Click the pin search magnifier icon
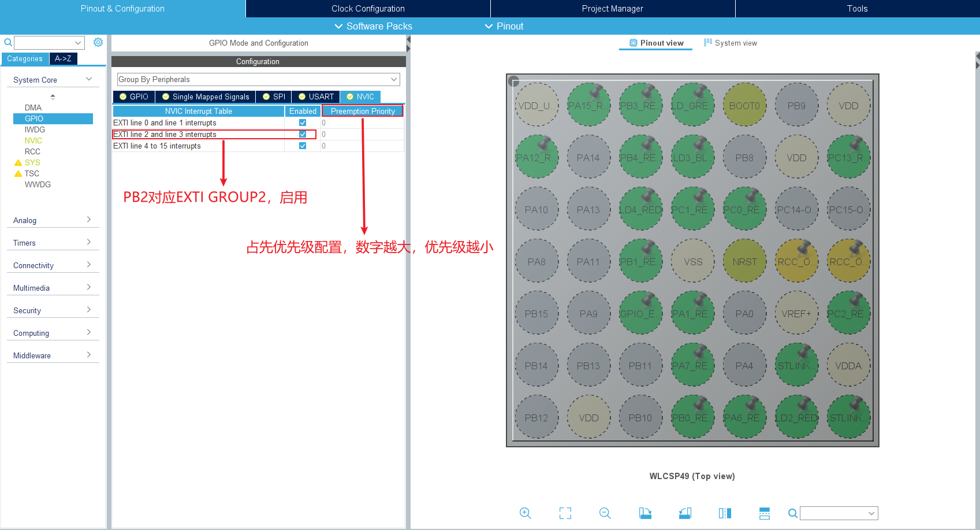980x530 pixels. (793, 513)
